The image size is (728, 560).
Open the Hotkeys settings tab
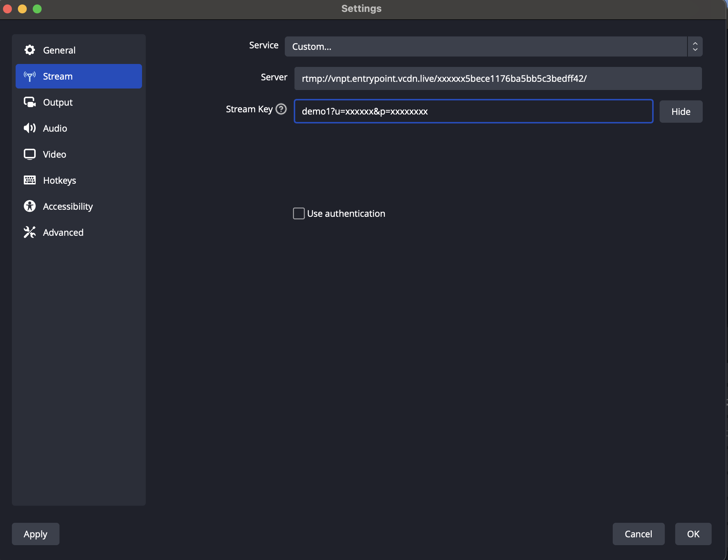coord(59,180)
